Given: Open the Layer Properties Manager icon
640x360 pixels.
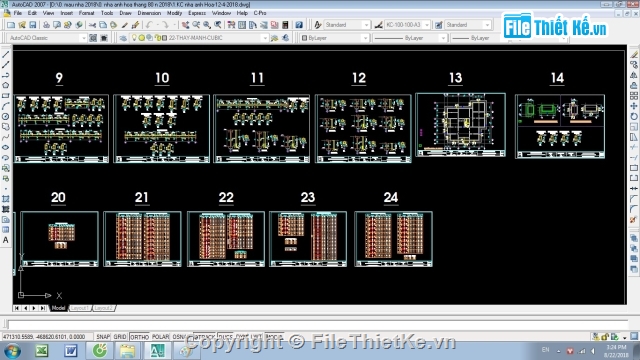Looking at the screenshot, I should coord(123,38).
